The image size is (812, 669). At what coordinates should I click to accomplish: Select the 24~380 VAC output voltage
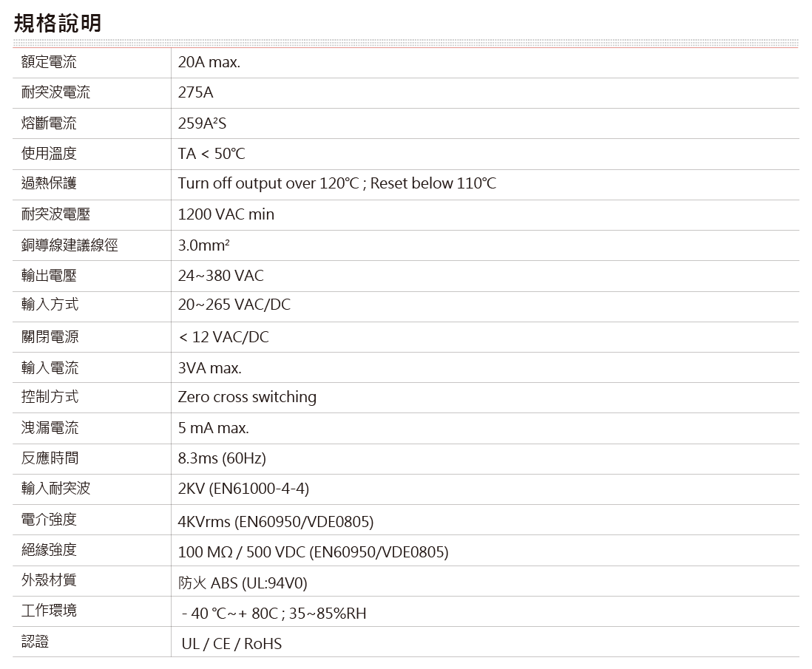click(220, 276)
